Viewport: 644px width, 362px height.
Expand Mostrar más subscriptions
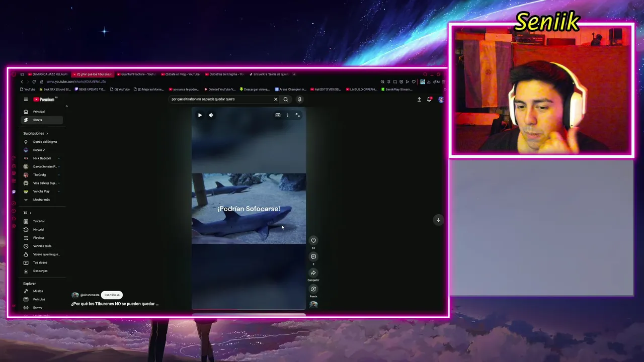click(x=42, y=200)
